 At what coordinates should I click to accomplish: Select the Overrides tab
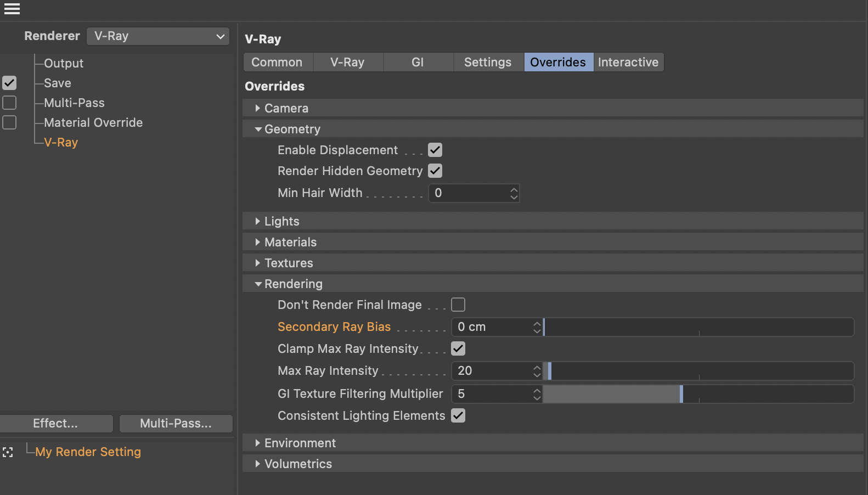pos(559,63)
